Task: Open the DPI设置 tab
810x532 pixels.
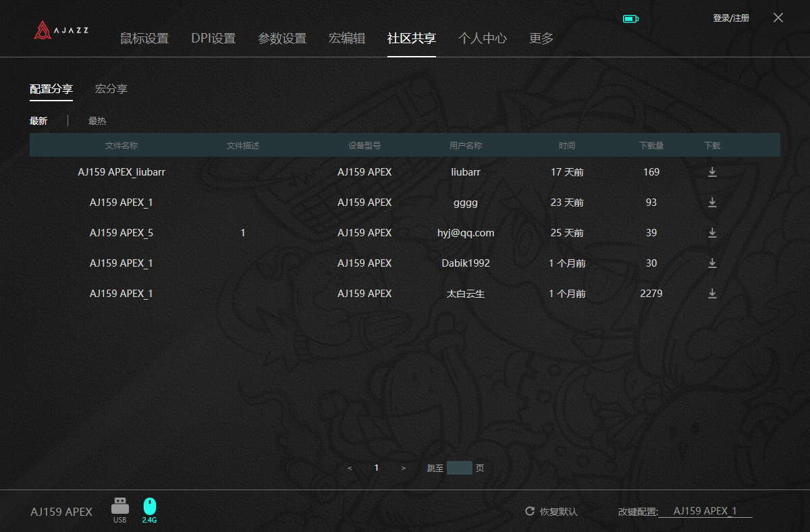Action: pos(213,38)
